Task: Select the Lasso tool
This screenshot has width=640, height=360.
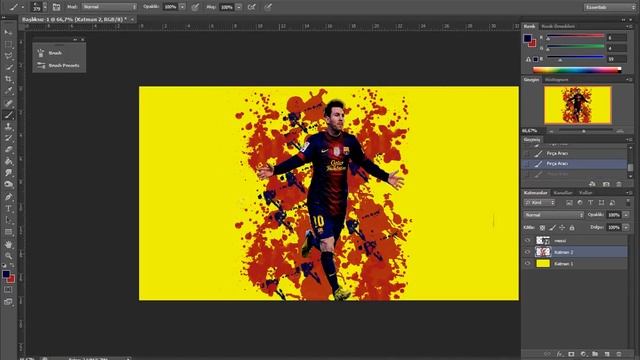Action: [x=8, y=56]
